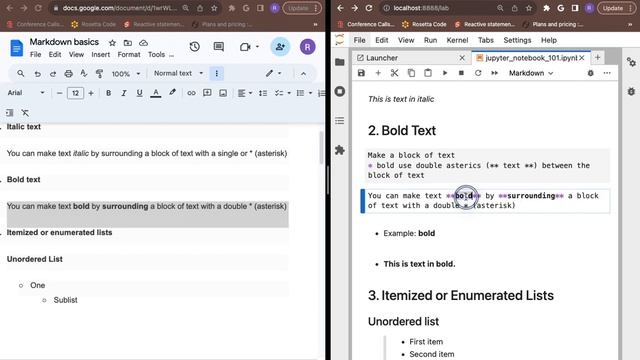Open the bulleted list dropdown in Docs

(x=304, y=93)
